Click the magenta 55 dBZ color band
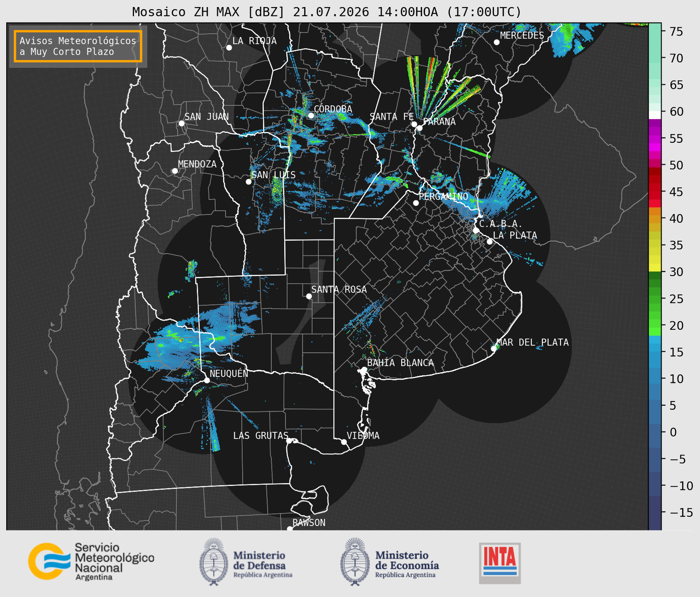The height and width of the screenshot is (597, 700). [x=655, y=138]
